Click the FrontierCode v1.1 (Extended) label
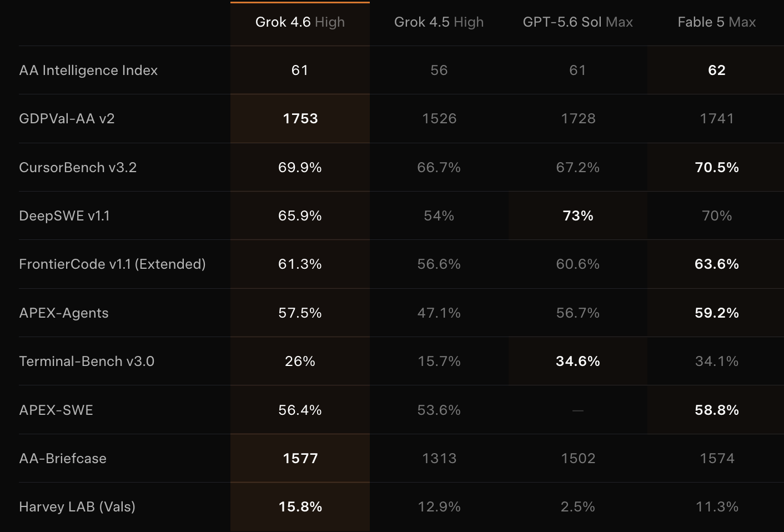784x532 pixels. 112,264
